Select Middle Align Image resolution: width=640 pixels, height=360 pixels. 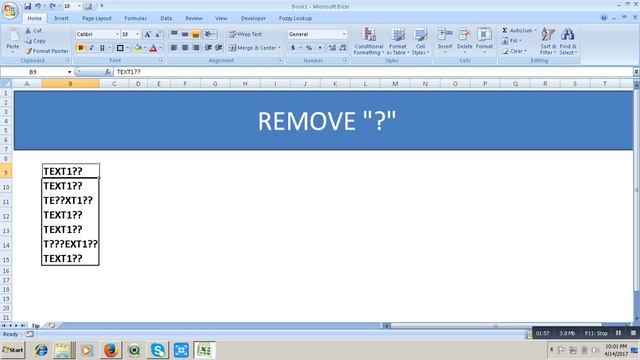pos(185,34)
